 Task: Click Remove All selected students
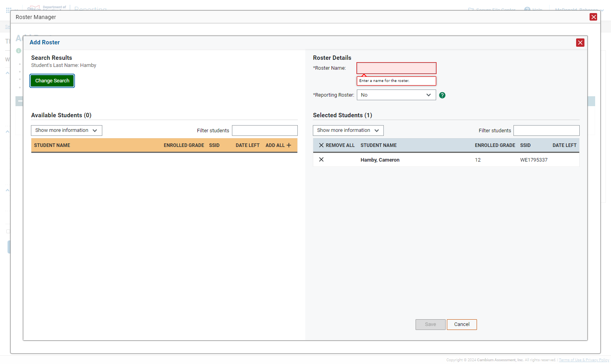point(337,145)
